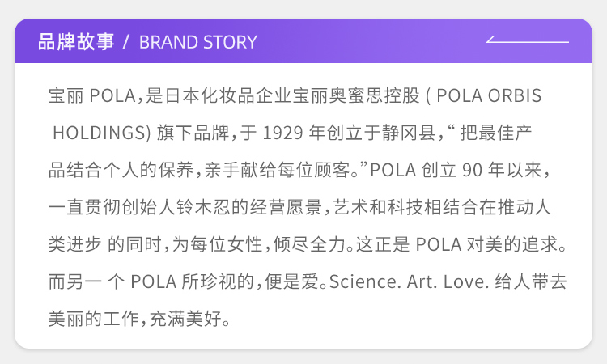Click the text 宝丽 POLA at start

click(92, 95)
